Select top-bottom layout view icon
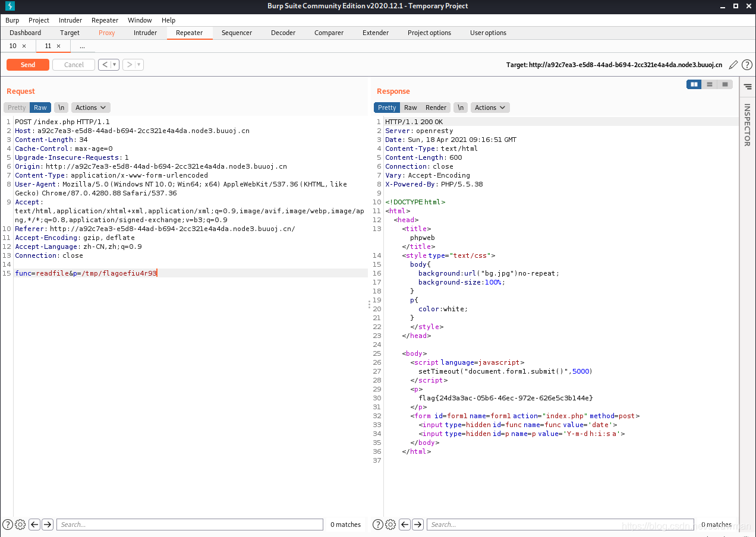756x537 pixels. pyautogui.click(x=709, y=84)
